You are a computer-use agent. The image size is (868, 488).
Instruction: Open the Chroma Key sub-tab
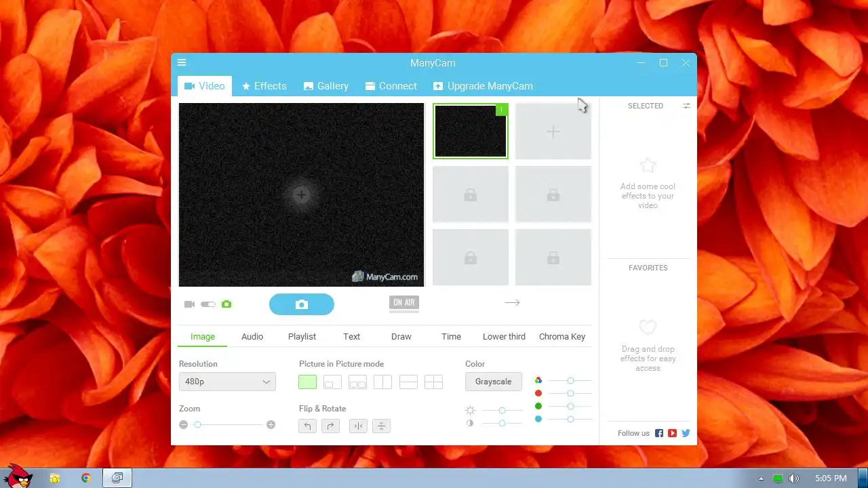click(562, 336)
